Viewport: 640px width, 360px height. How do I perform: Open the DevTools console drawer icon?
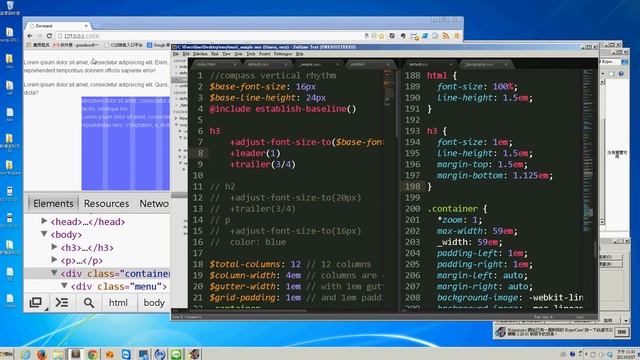click(62, 302)
